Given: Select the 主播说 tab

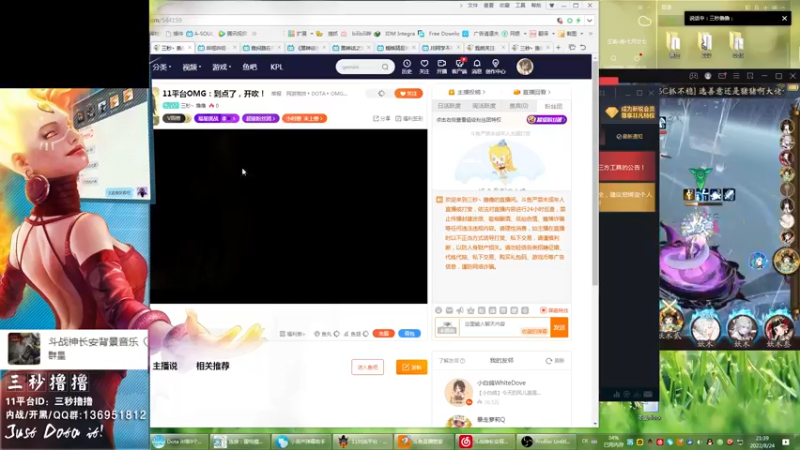Looking at the screenshot, I should (165, 366).
